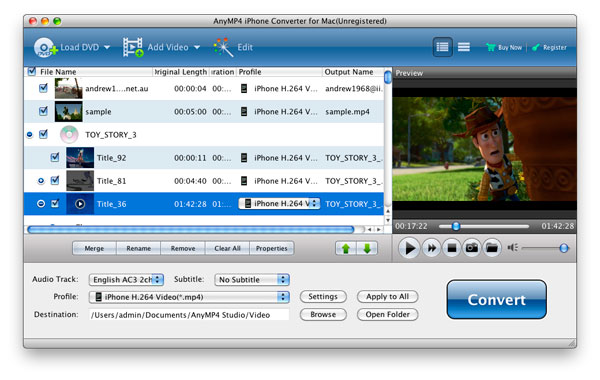Click the volume slider knob
Screen dimensions: 600x380
coord(564,248)
